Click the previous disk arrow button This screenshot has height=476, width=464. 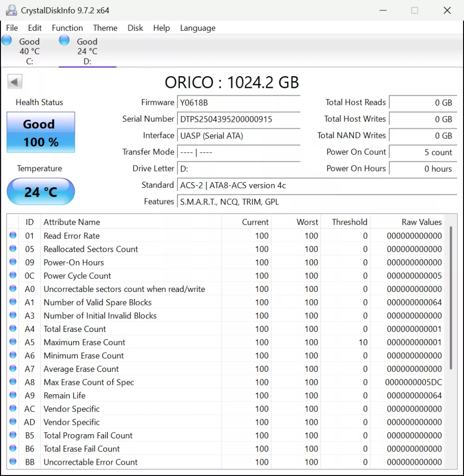coord(14,82)
